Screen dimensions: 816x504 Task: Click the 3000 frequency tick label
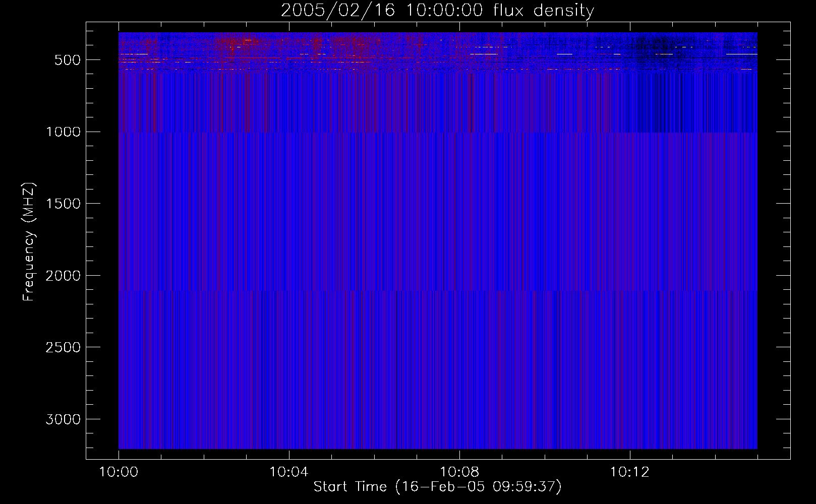point(63,420)
